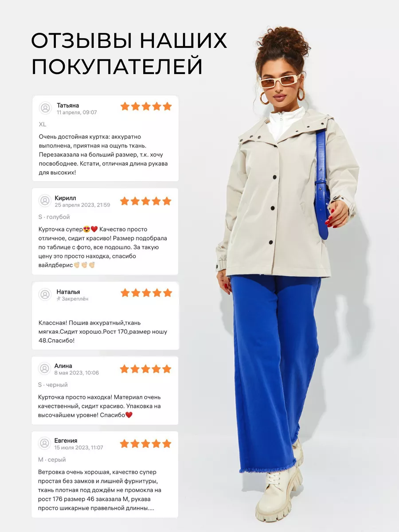This screenshot has height=532, width=399.
Task: Click Татьяна's profile avatar icon
Action: click(45, 108)
